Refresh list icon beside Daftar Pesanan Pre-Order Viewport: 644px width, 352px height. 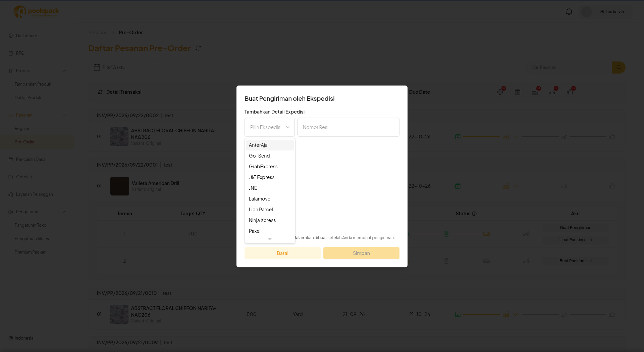[198, 48]
